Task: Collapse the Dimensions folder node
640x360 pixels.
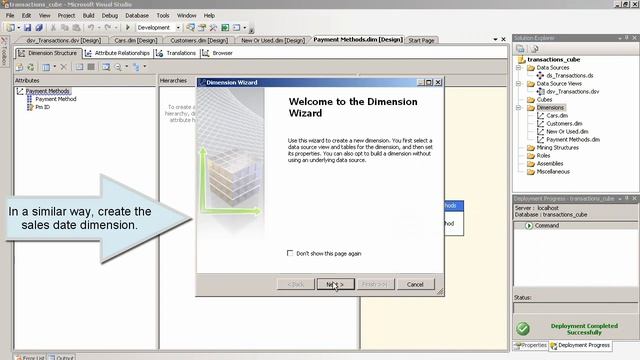Action: (x=518, y=108)
